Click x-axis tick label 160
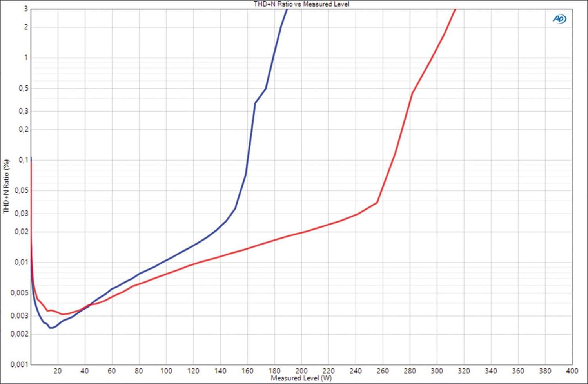Image resolution: width=588 pixels, height=384 pixels. click(247, 371)
